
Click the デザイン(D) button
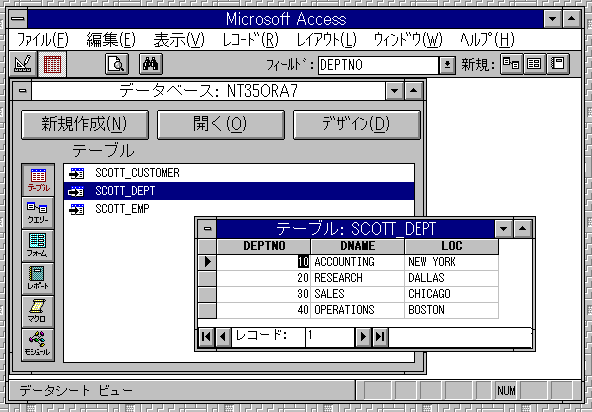pos(356,124)
